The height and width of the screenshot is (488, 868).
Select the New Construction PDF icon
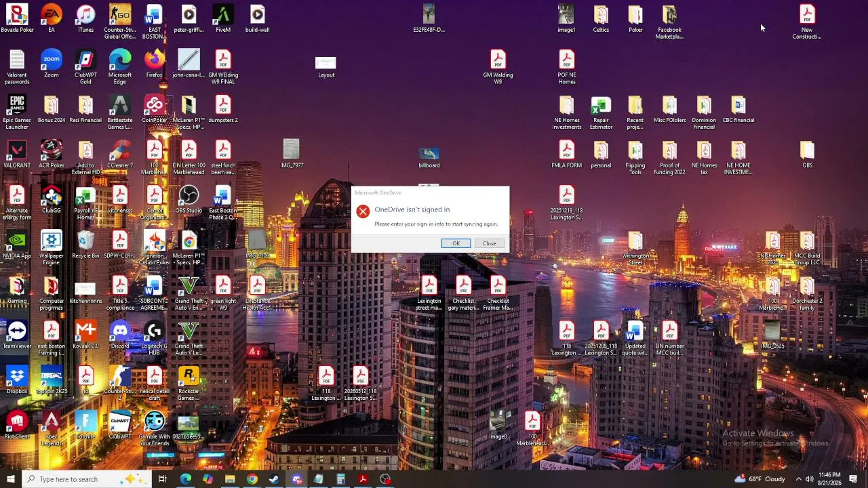coord(807,22)
